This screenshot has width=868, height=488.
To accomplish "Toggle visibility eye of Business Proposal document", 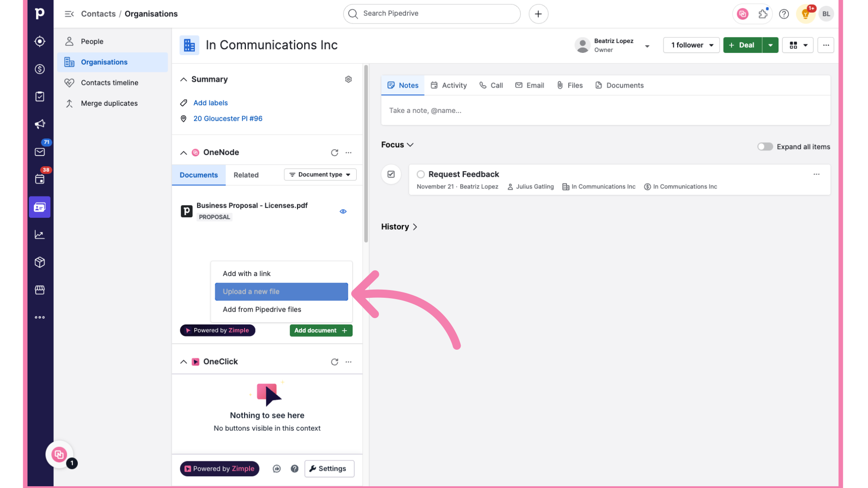I will pos(343,211).
